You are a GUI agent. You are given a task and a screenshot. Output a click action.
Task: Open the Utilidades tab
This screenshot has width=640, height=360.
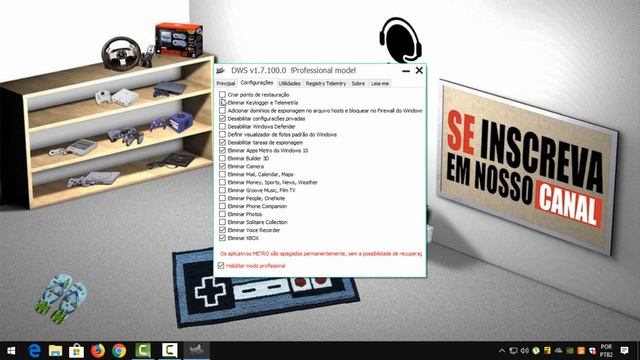[289, 83]
